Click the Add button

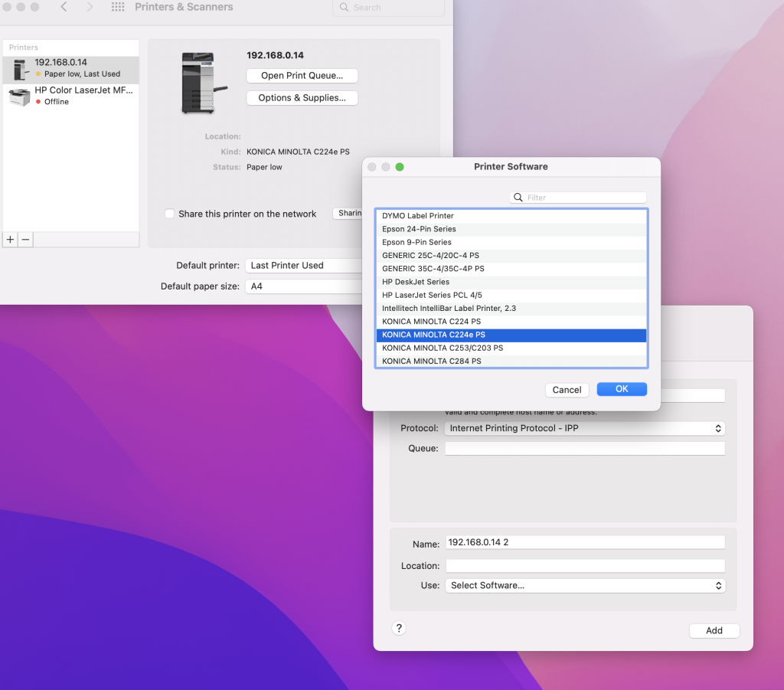[x=714, y=631]
